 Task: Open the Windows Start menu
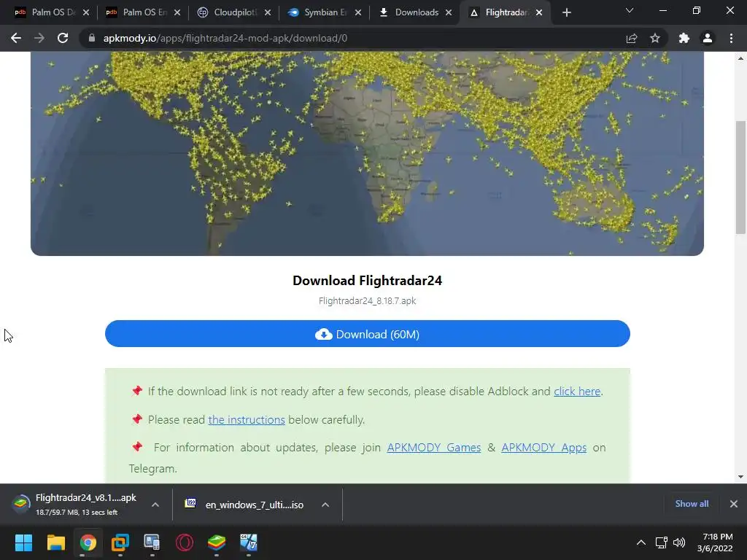click(x=23, y=542)
